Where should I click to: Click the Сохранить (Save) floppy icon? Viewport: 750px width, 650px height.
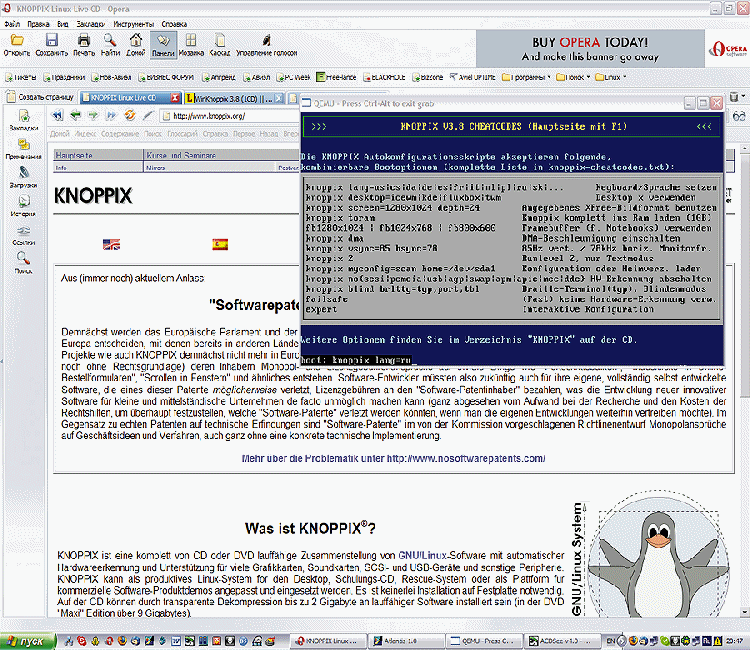point(52,41)
